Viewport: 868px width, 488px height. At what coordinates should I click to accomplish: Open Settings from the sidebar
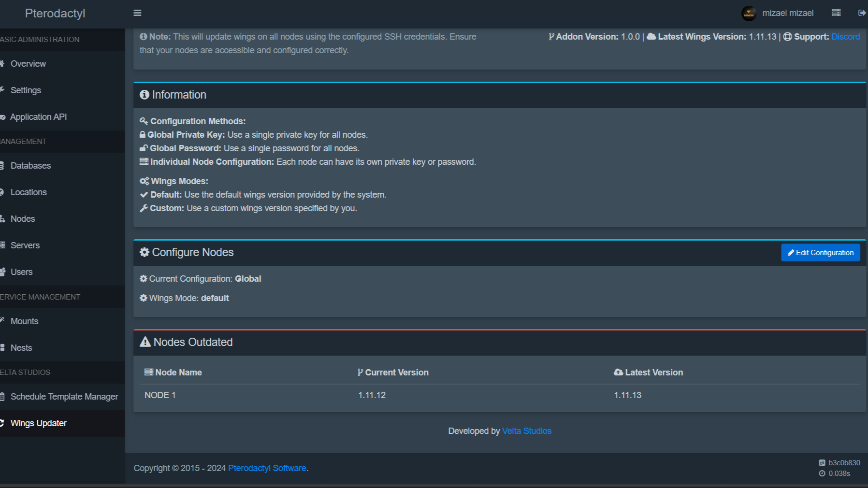26,90
